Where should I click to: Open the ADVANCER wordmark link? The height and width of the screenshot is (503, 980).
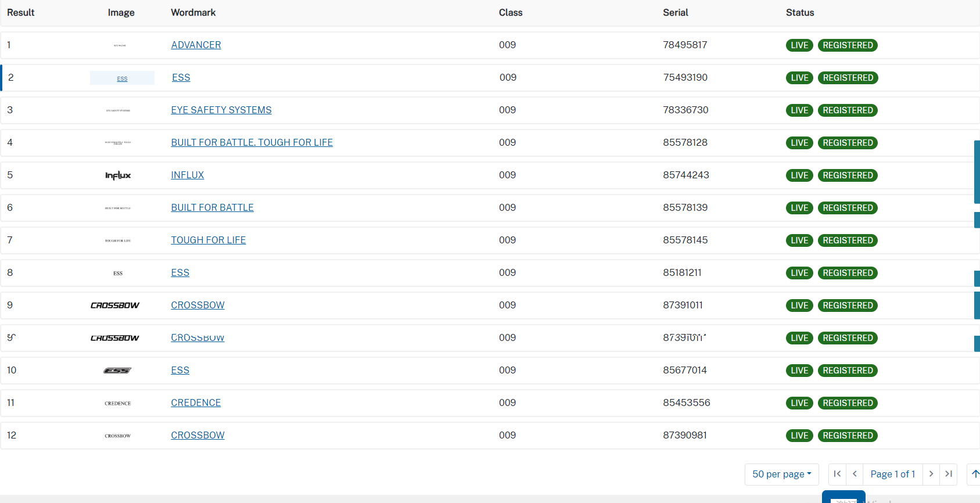tap(196, 45)
